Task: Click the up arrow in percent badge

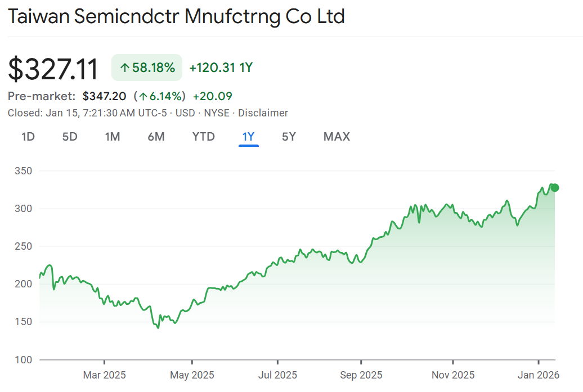Action: (125, 68)
